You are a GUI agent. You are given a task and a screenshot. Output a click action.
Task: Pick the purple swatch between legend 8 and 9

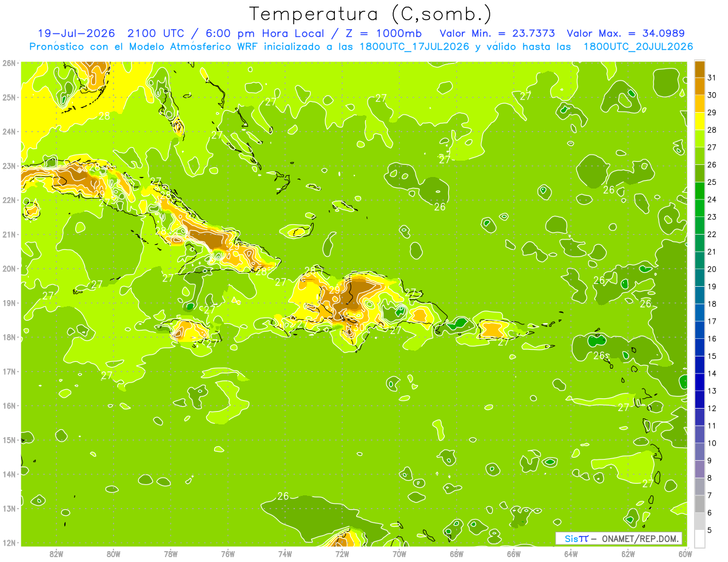coord(699,469)
